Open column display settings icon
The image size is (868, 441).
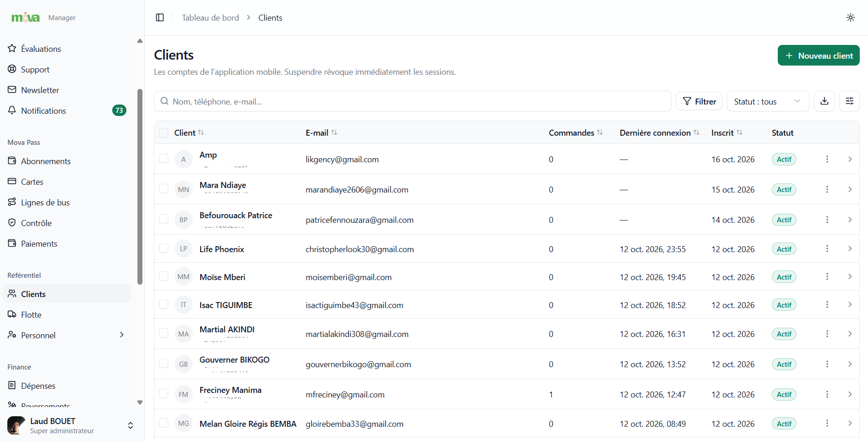(850, 101)
